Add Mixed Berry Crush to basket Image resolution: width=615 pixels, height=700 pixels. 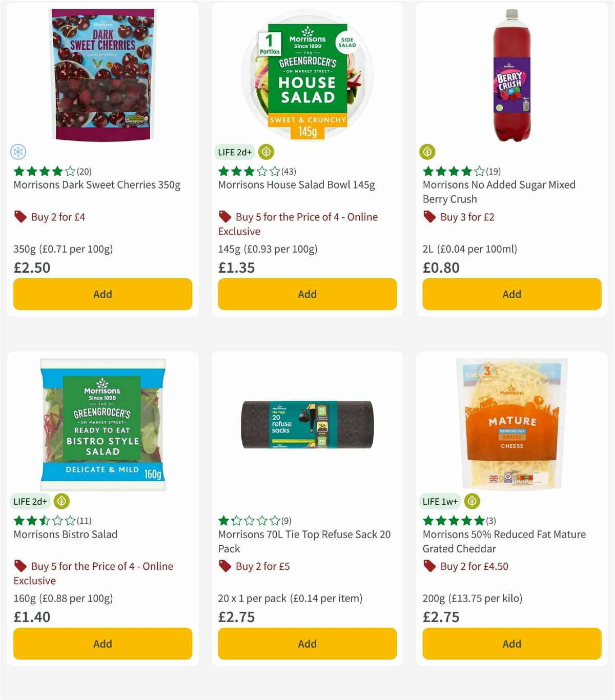[511, 294]
